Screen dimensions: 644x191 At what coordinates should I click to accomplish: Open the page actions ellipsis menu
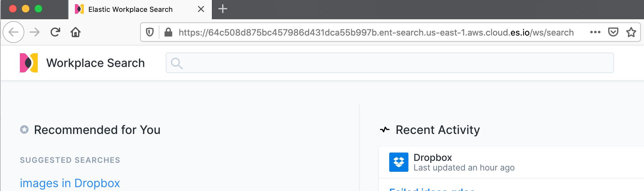point(595,32)
